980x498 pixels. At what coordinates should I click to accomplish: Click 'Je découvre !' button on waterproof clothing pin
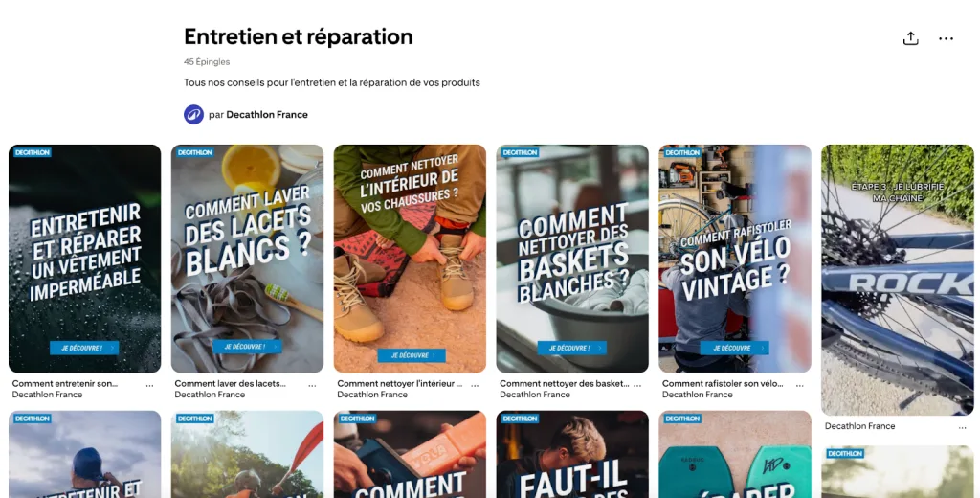click(84, 348)
